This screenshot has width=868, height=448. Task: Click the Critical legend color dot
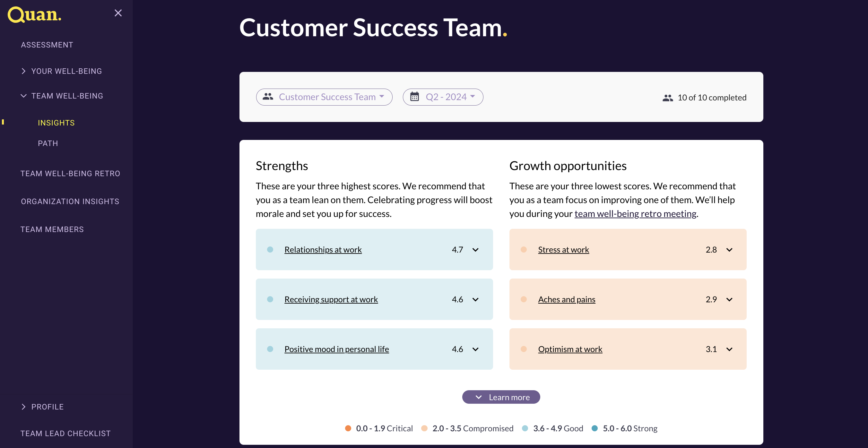coord(348,428)
